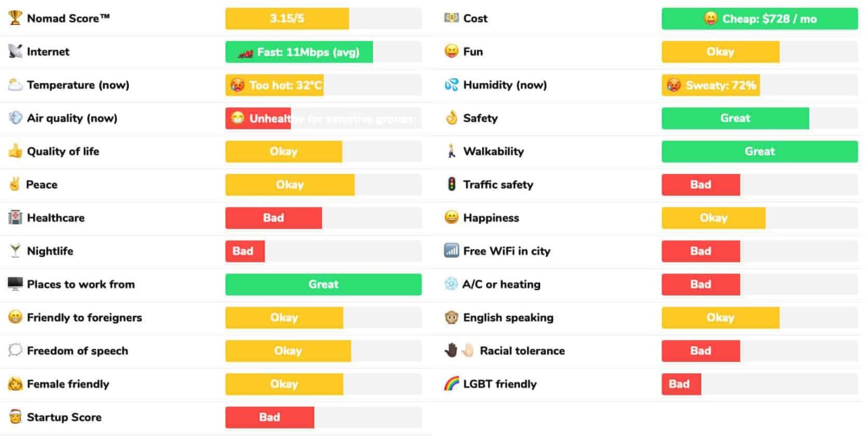Click the Fast: 11Mbps internet bar
The image size is (868, 444).
pyautogui.click(x=299, y=52)
